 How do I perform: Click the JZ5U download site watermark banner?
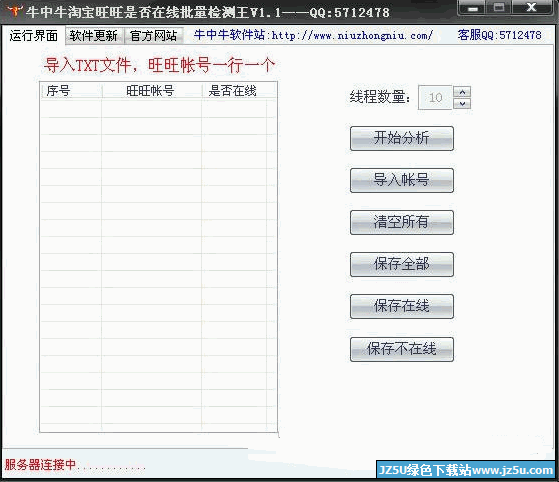coord(466,470)
